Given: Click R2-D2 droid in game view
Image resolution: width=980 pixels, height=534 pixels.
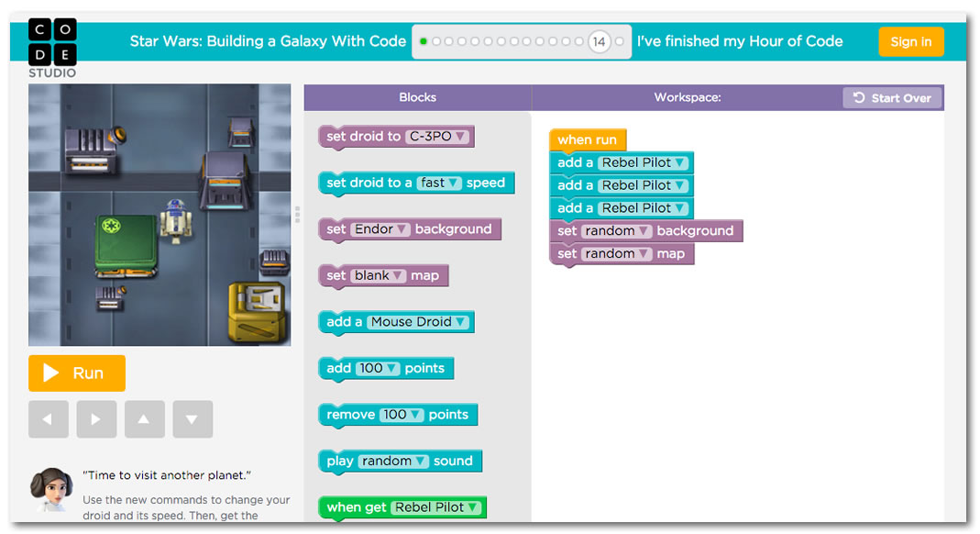Looking at the screenshot, I should tap(176, 220).
